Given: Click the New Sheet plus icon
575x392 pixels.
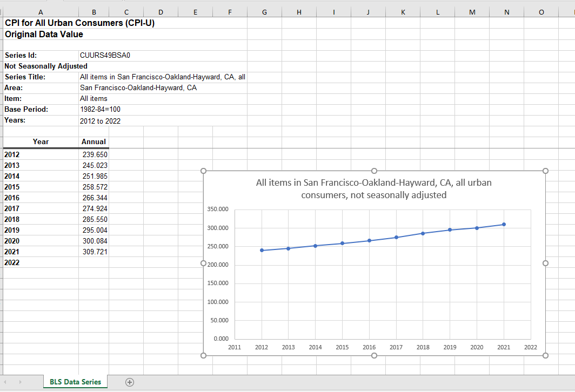Looking at the screenshot, I should pos(129,382).
